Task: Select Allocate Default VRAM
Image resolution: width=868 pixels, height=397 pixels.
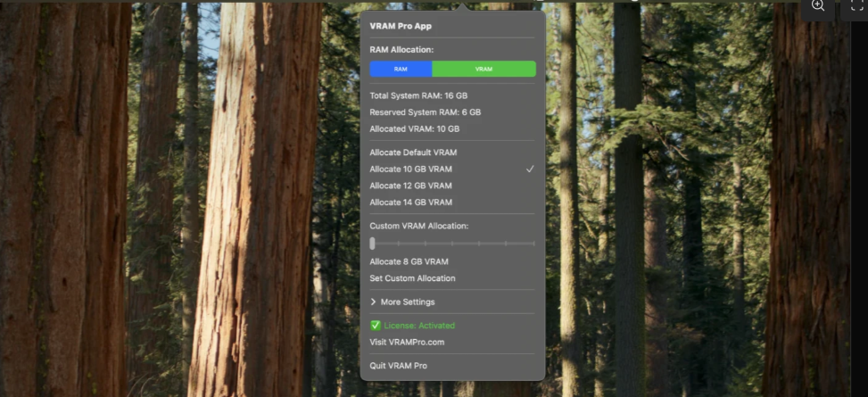Action: pyautogui.click(x=413, y=153)
